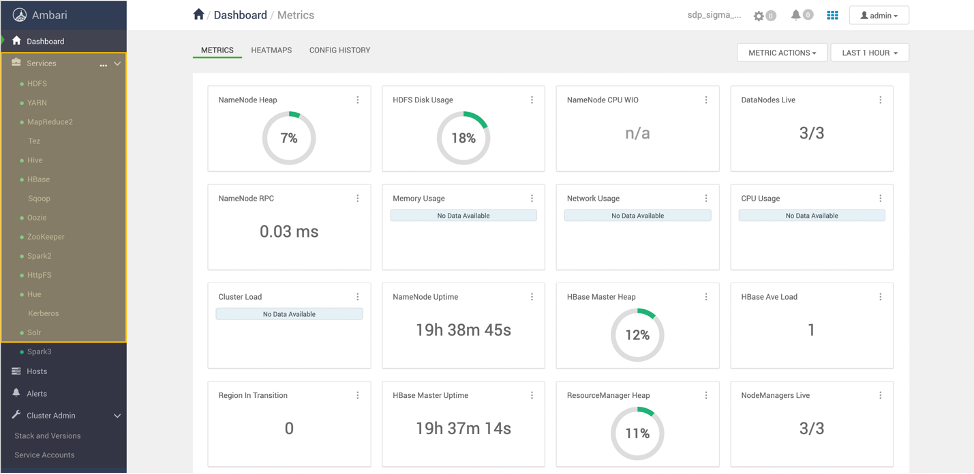Open the Kerberos service

point(43,314)
